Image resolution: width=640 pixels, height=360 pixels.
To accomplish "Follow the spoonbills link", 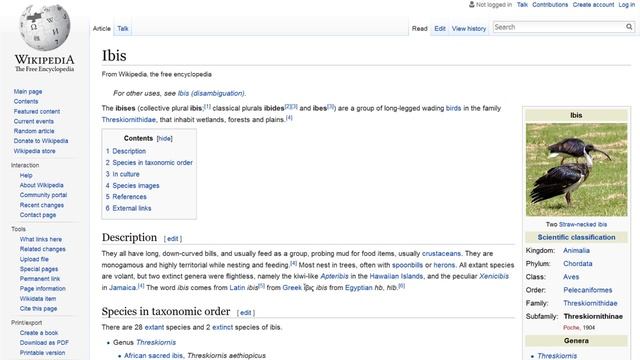I will click(x=407, y=265).
